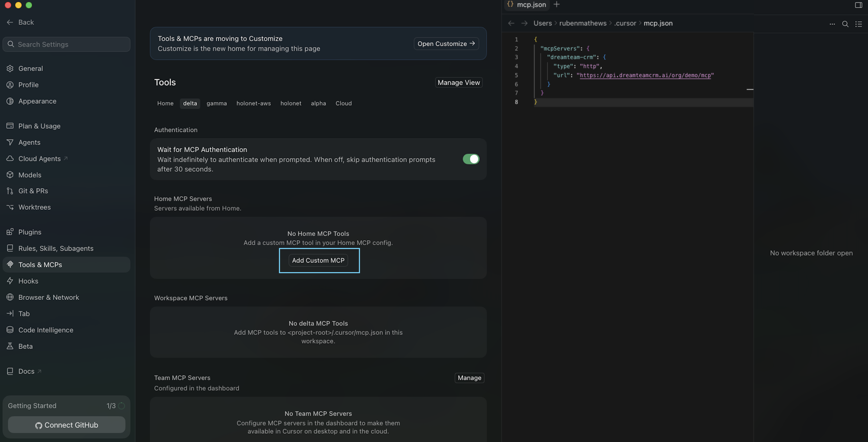Click the Code Intelligence database icon
The height and width of the screenshot is (442, 868).
10,330
